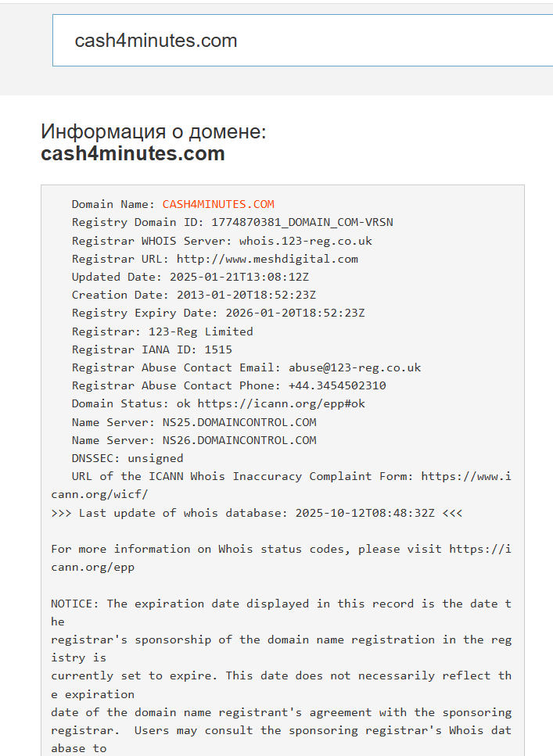Click the abuse contact phone number
Screen dimensions: 553x756
click(337, 385)
